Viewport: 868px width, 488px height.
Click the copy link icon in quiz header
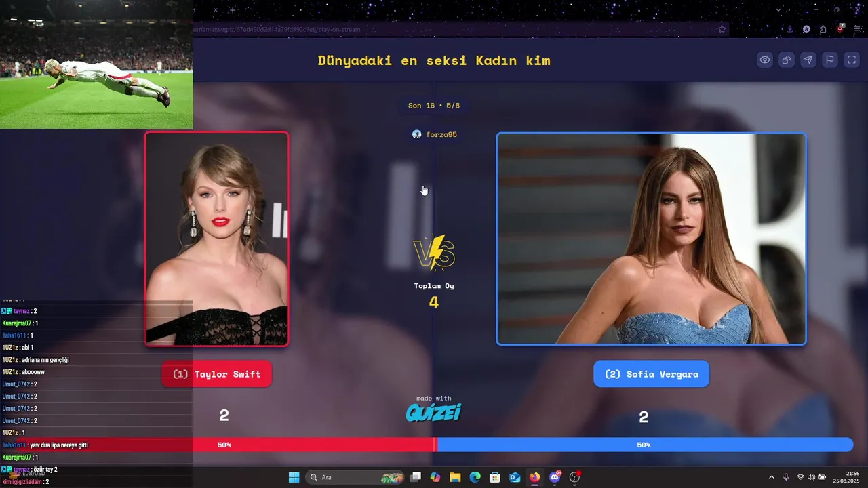click(x=787, y=60)
